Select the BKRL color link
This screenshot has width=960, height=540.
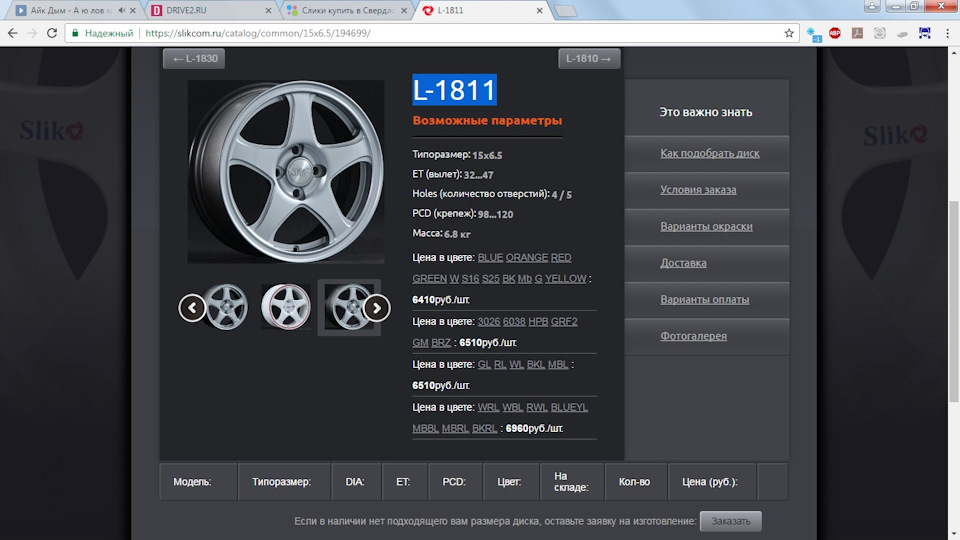(x=484, y=429)
